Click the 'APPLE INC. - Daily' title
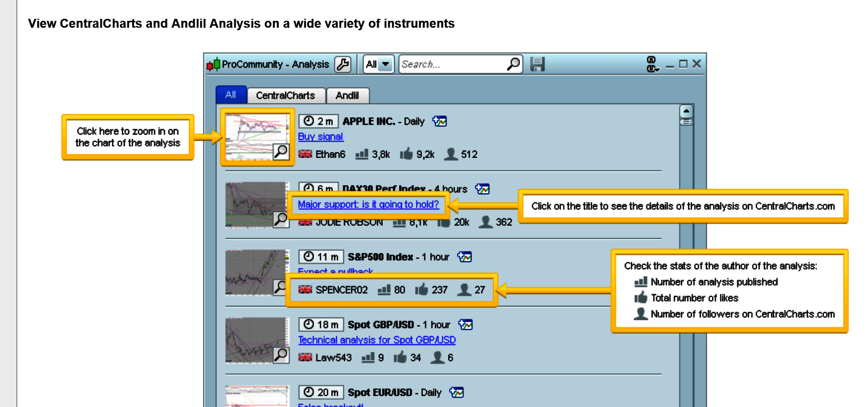Viewport: 868px width, 407px height. pyautogui.click(x=384, y=121)
